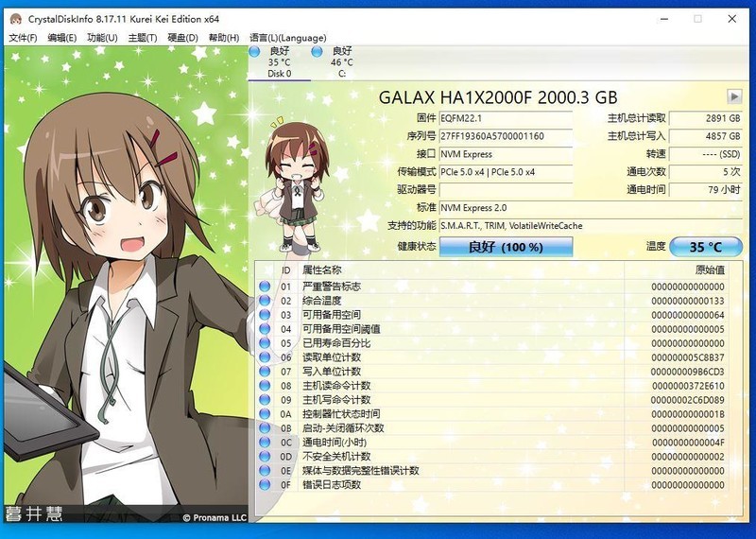Click the 良好 (100 %) health status button
Screen dimensions: 756x539
507,247
